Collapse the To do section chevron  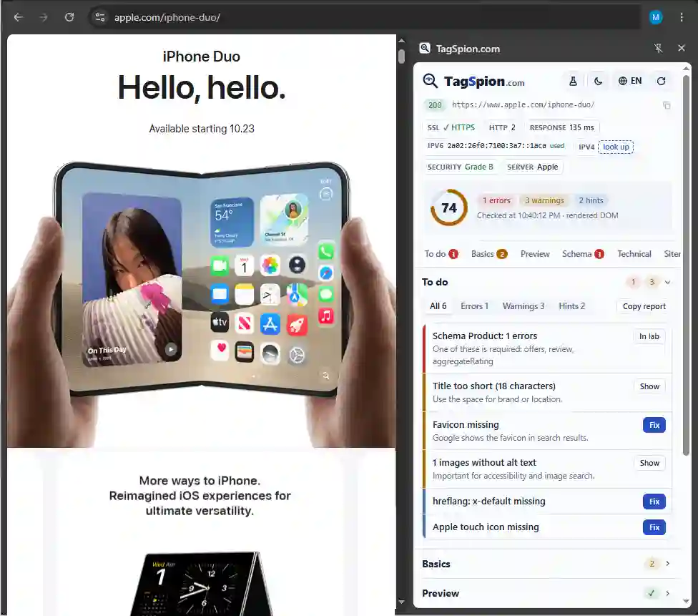[667, 283]
